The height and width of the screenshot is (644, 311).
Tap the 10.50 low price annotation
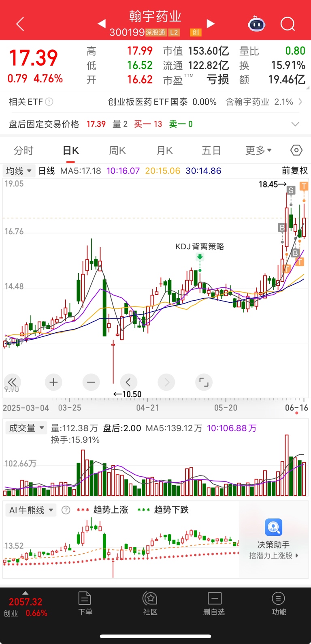coord(128,394)
